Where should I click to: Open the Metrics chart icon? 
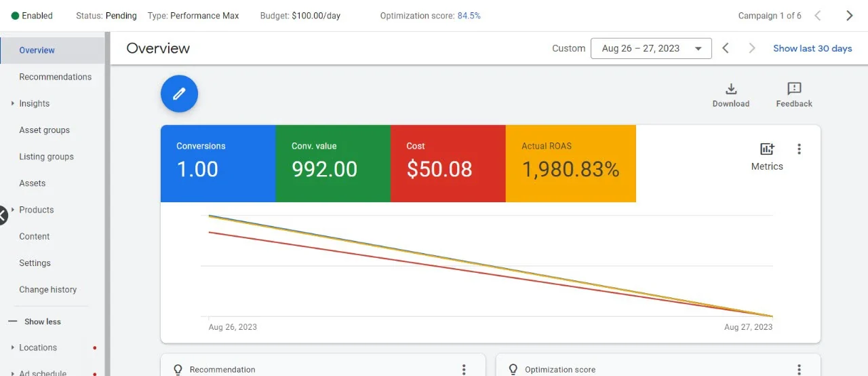tap(767, 149)
